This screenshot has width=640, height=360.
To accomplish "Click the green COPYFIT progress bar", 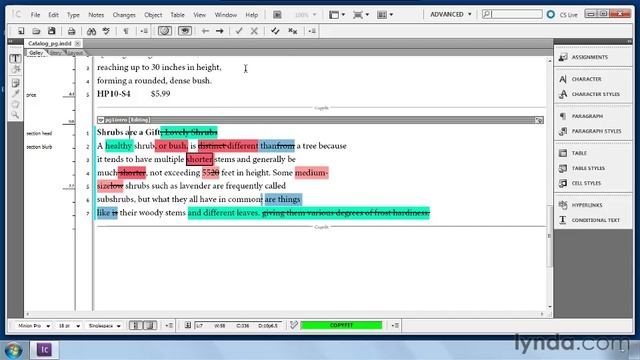I will [341, 325].
